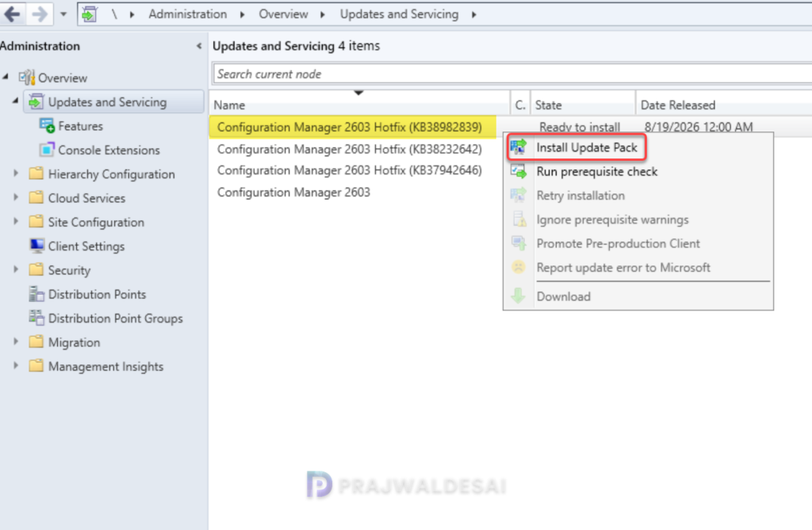The height and width of the screenshot is (530, 812).
Task: Open dropdown arrow after Updates and Servicing breadcrumb
Action: pos(474,14)
